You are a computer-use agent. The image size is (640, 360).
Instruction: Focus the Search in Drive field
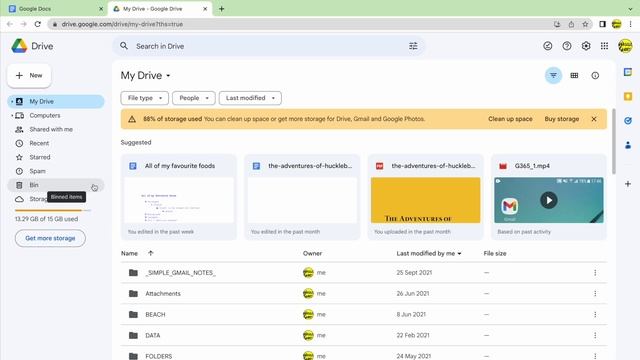pos(269,46)
